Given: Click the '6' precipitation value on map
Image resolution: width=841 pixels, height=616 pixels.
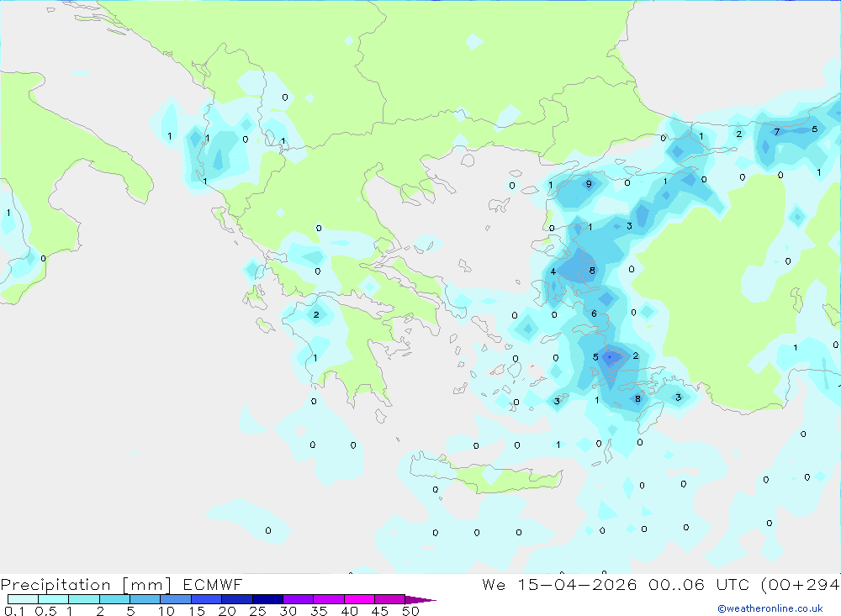Looking at the screenshot, I should [594, 313].
